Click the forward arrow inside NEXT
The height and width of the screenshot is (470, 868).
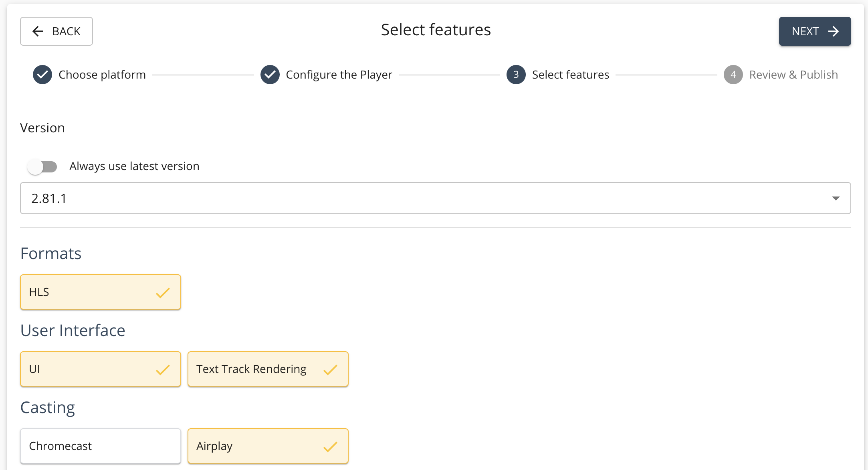pyautogui.click(x=834, y=31)
